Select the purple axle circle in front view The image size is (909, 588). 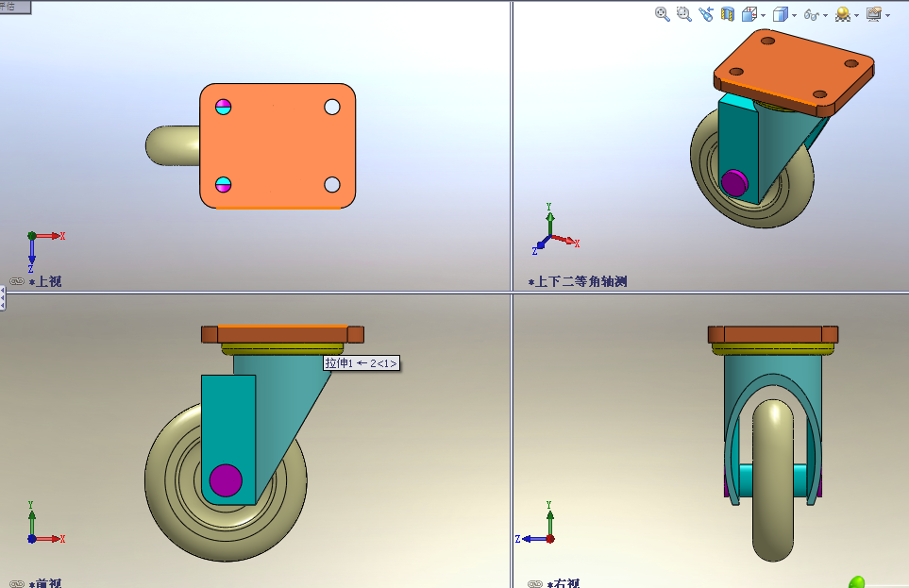click(x=226, y=479)
